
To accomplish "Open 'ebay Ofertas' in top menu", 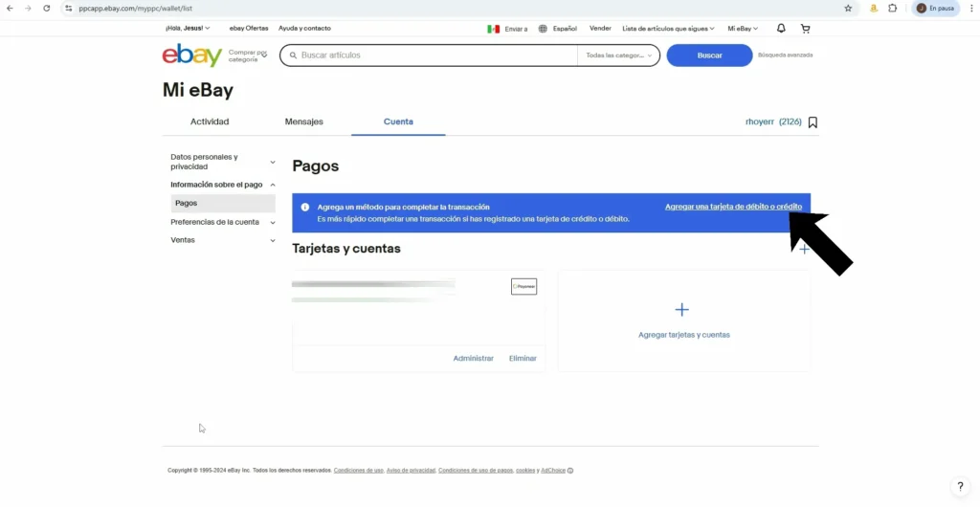I will (249, 28).
